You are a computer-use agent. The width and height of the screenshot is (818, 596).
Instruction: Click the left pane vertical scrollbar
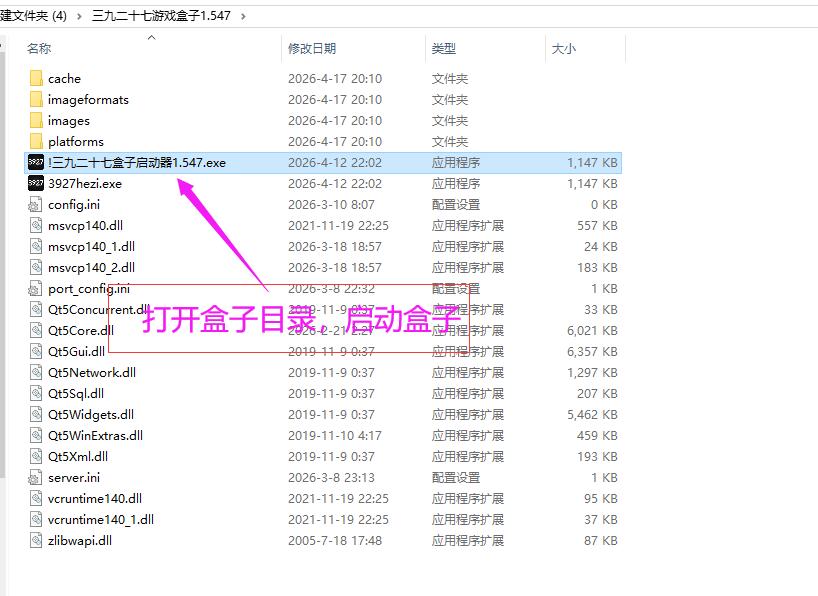click(3, 300)
